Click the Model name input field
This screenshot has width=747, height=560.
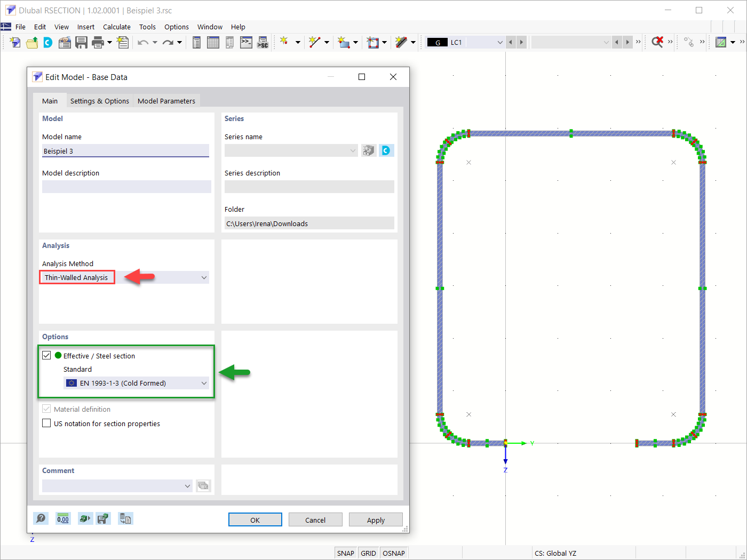(125, 151)
